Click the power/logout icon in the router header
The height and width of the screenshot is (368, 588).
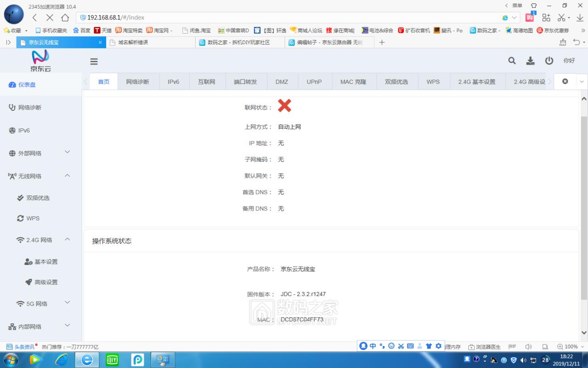549,60
